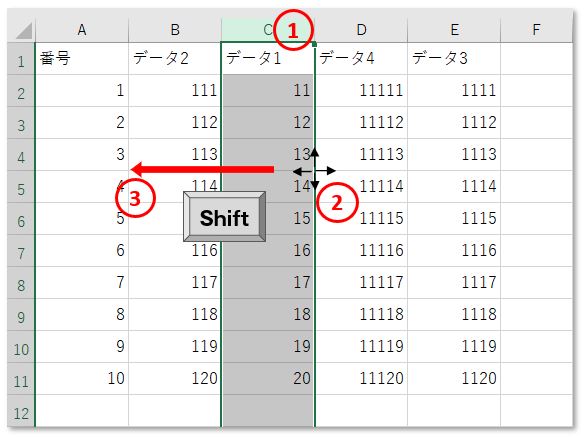The width and height of the screenshot is (585, 439).
Task: Click the row 7 header
Action: tap(21, 251)
